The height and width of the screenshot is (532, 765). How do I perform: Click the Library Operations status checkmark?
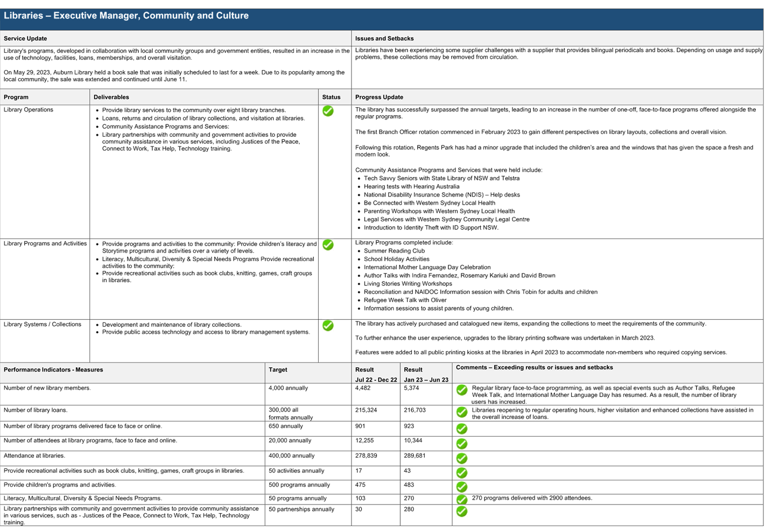pyautogui.click(x=328, y=111)
